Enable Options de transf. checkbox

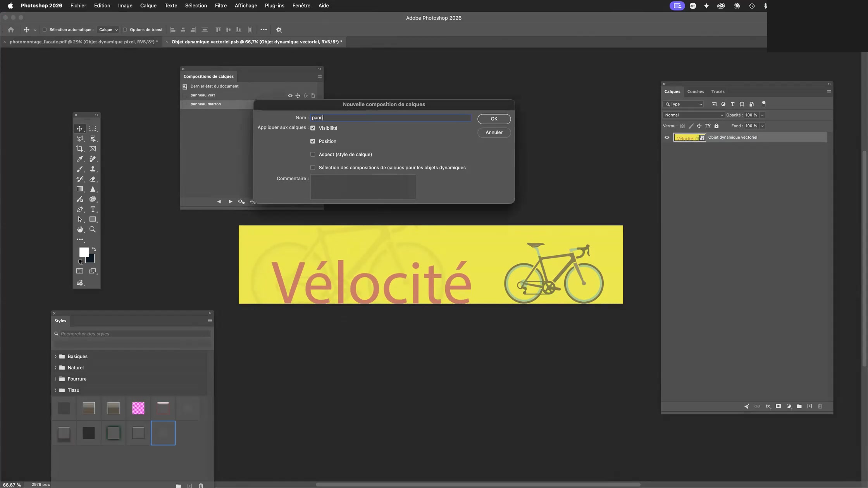click(125, 29)
